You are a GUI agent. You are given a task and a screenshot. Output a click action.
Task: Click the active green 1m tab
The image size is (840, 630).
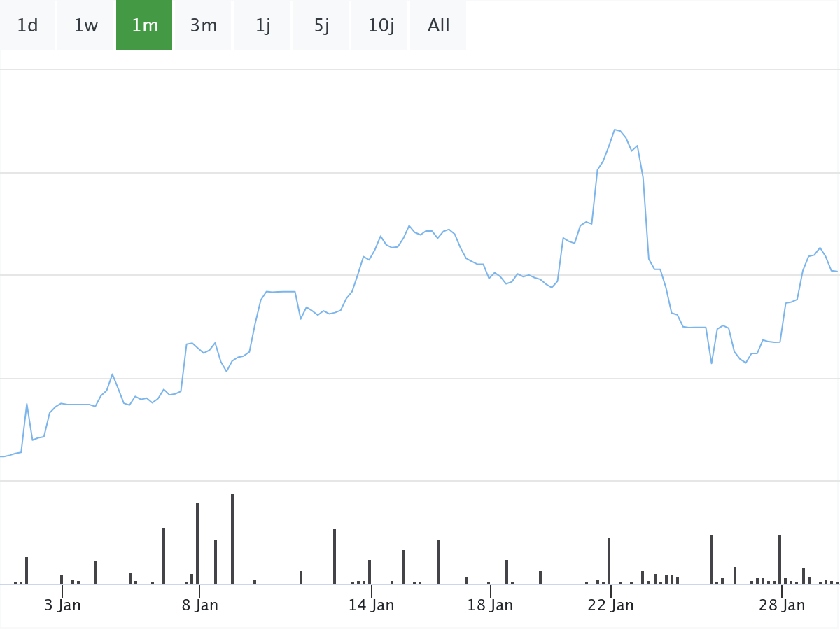coord(144,26)
